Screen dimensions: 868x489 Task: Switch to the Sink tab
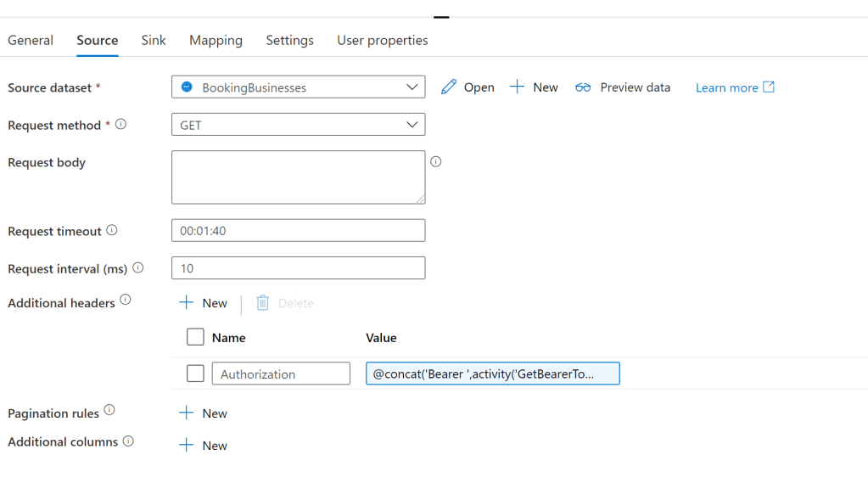pyautogui.click(x=154, y=40)
